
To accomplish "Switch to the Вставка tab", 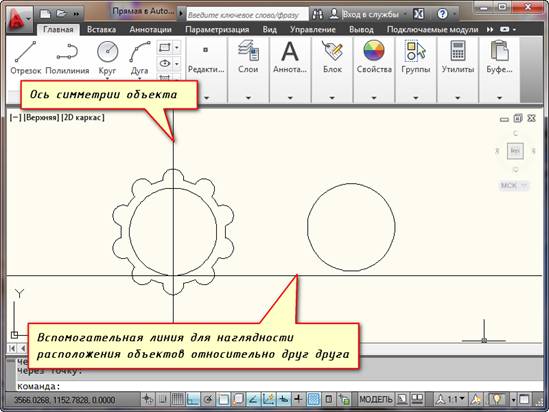I will point(101,29).
